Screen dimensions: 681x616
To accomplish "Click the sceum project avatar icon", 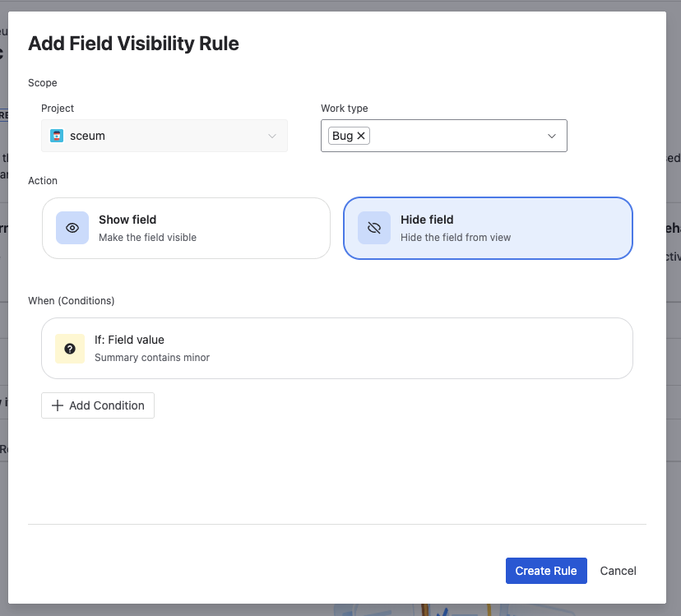I will [x=57, y=136].
